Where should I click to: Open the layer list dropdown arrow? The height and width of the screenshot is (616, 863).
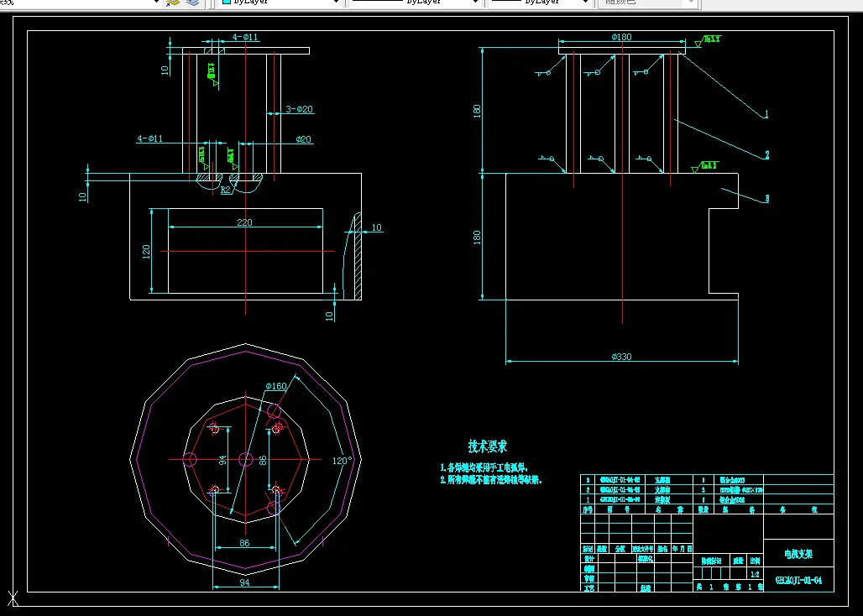(156, 3)
